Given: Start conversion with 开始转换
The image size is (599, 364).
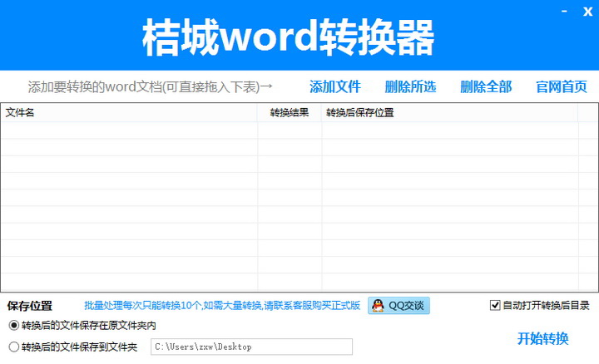Looking at the screenshot, I should (x=542, y=338).
